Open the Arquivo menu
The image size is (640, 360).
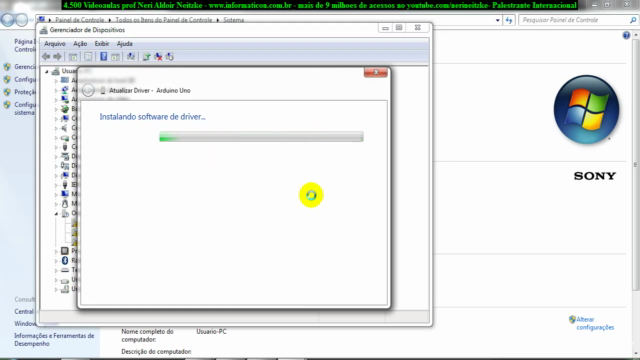(55, 44)
